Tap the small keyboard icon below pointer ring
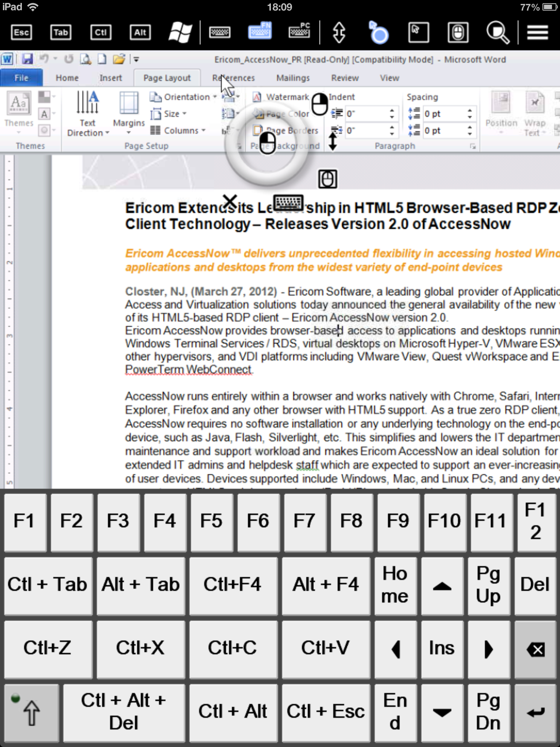Screen dimensions: 560x747 click(288, 203)
